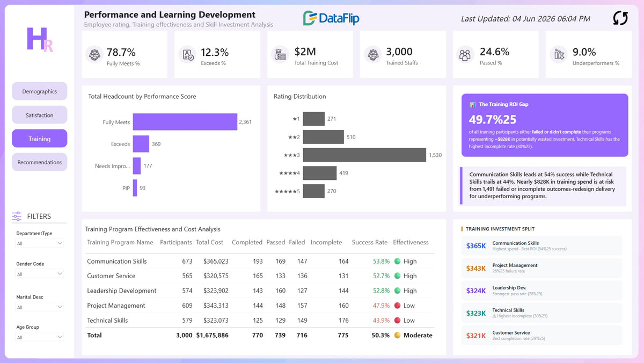Open the Age Group filter dropdown
Viewport: 644px width, 363px height.
click(40, 337)
